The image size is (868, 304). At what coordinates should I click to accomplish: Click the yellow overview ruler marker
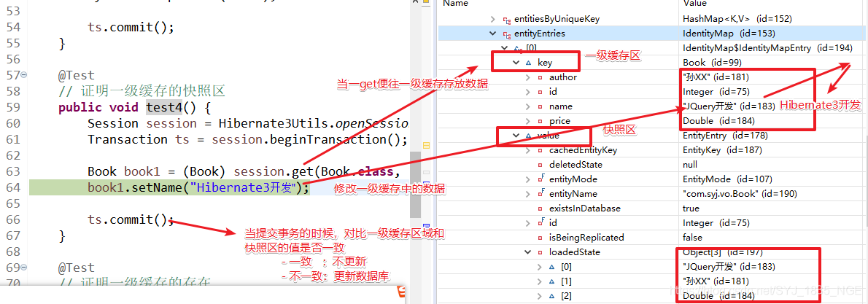(x=426, y=147)
